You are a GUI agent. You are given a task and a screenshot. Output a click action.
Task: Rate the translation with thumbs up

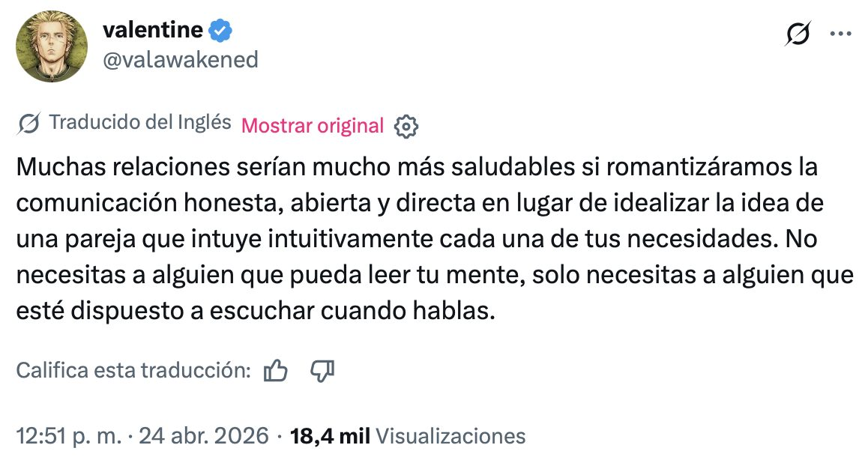pos(276,370)
